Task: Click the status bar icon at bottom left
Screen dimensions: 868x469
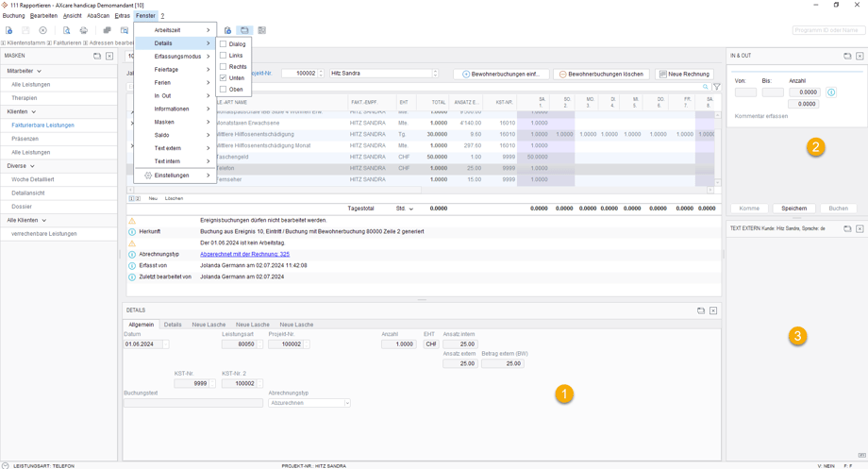Action: [6, 465]
